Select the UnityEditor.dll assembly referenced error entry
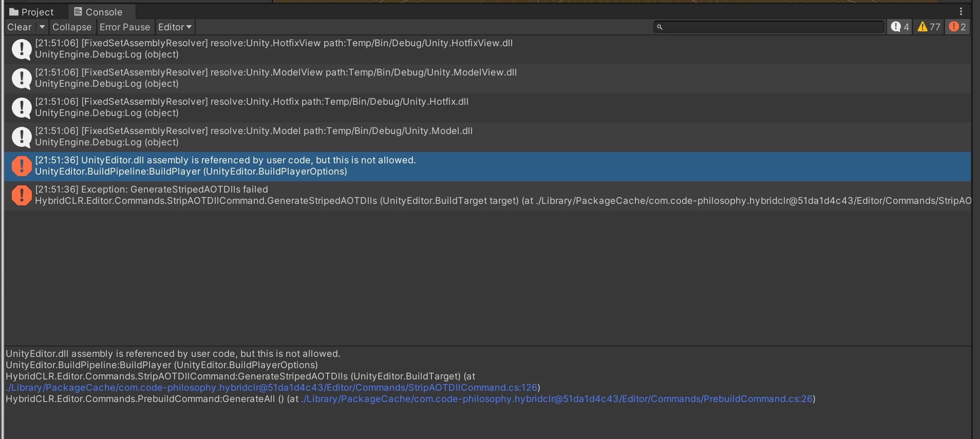980x439 pixels. pos(487,166)
